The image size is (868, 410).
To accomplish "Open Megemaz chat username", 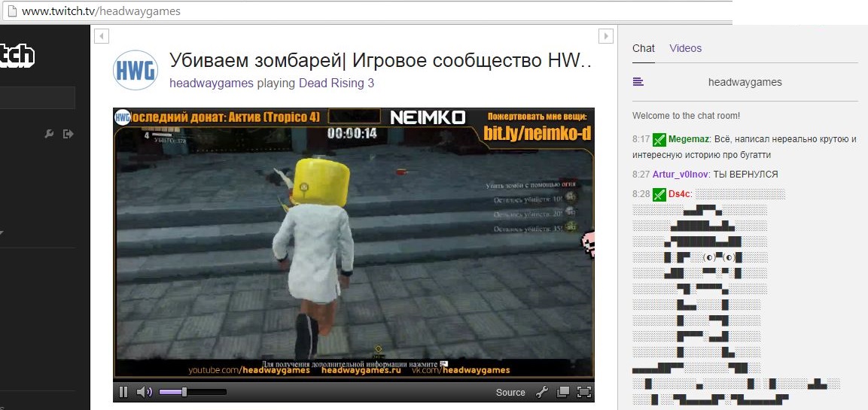I will 689,139.
